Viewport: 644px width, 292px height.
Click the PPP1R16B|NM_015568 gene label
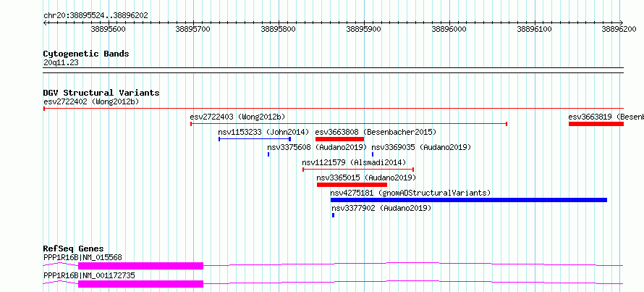click(82, 258)
